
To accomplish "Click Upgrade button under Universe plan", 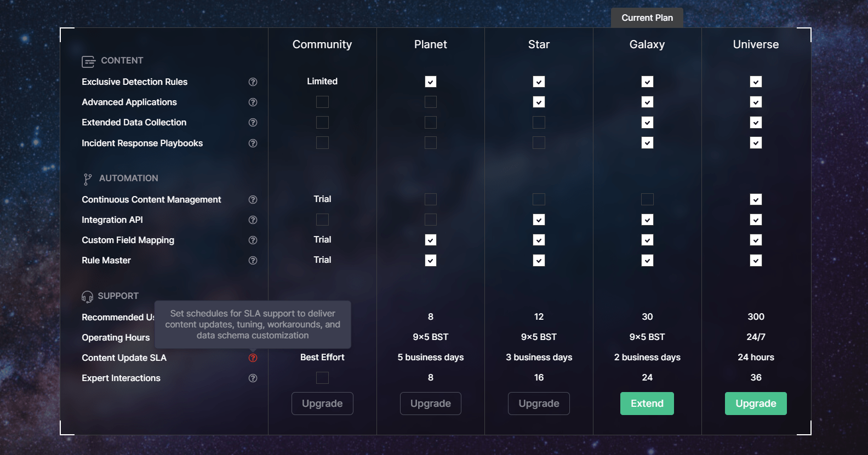I will [x=756, y=404].
